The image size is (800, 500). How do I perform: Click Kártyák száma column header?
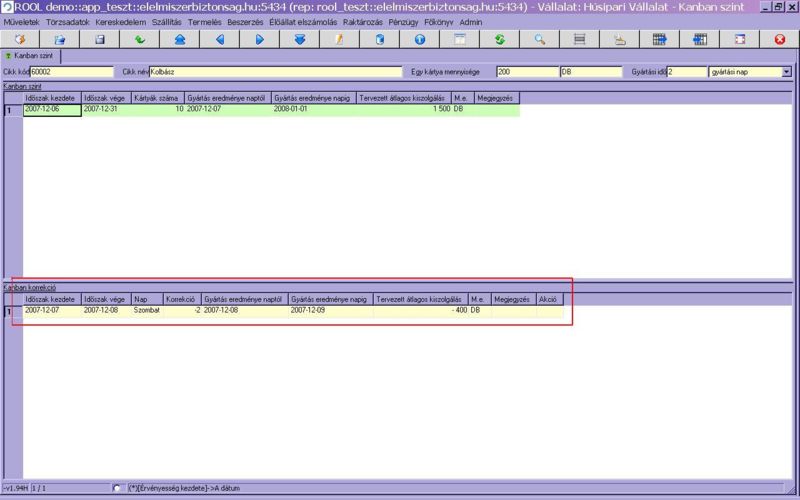(156, 98)
